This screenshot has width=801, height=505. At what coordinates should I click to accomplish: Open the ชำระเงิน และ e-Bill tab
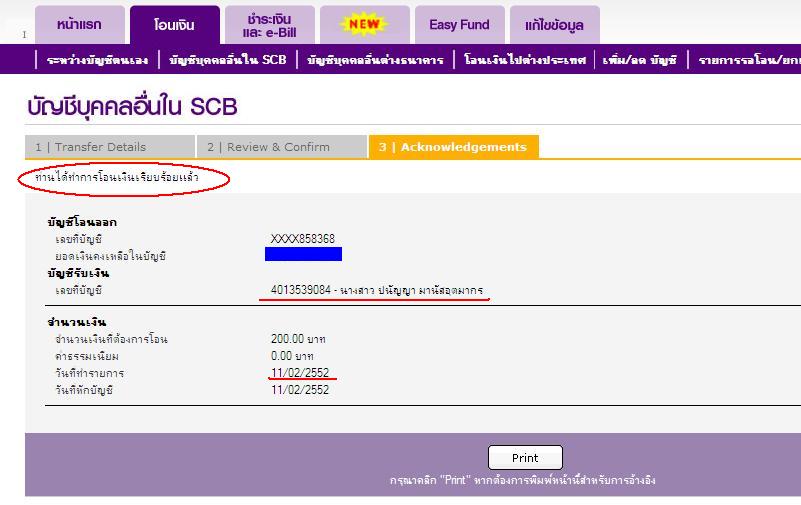click(x=270, y=25)
